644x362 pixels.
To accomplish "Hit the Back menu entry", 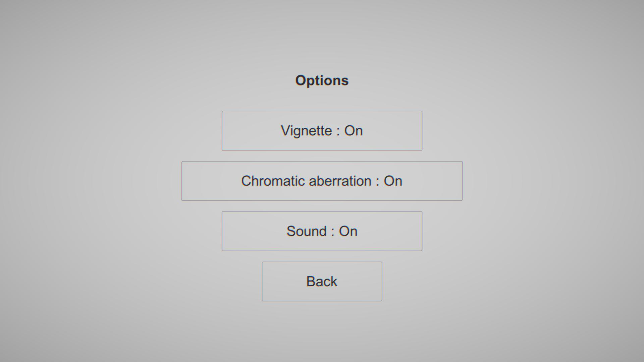I will (322, 282).
